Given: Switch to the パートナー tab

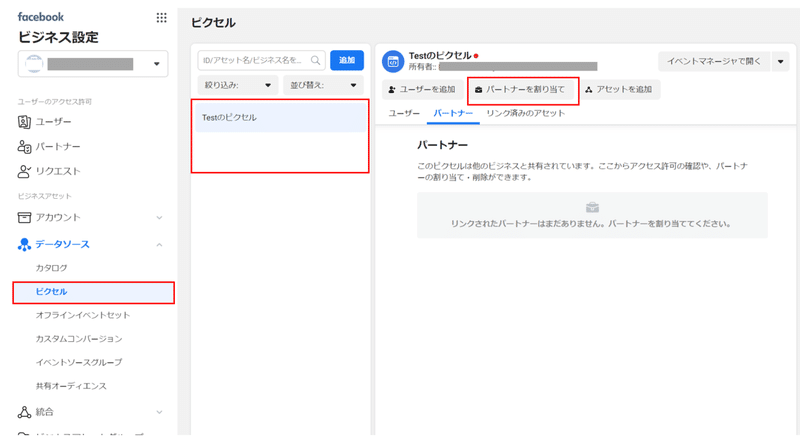Looking at the screenshot, I should pyautogui.click(x=453, y=113).
